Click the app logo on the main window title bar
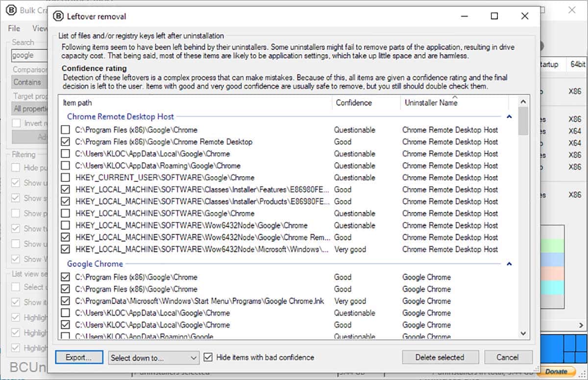Viewport: 588px width, 380px height. pyautogui.click(x=11, y=10)
